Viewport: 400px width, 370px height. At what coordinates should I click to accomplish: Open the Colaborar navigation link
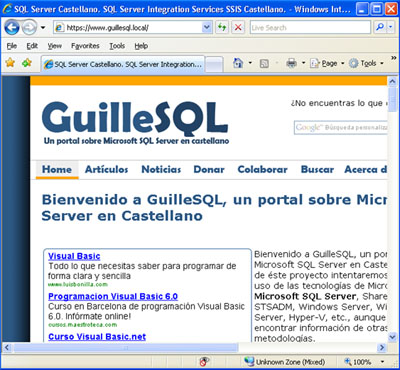pyautogui.click(x=262, y=169)
